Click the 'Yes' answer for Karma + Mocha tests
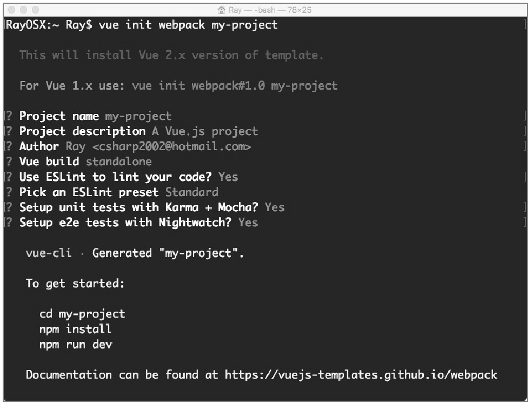The width and height of the screenshot is (532, 404). click(x=275, y=207)
